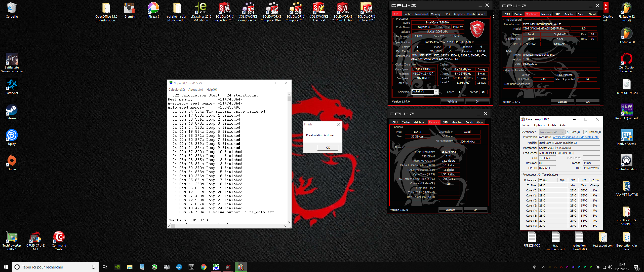The height and width of the screenshot is (272, 644).
Task: Click the Cooler Master taskbar icon
Action: point(167,267)
